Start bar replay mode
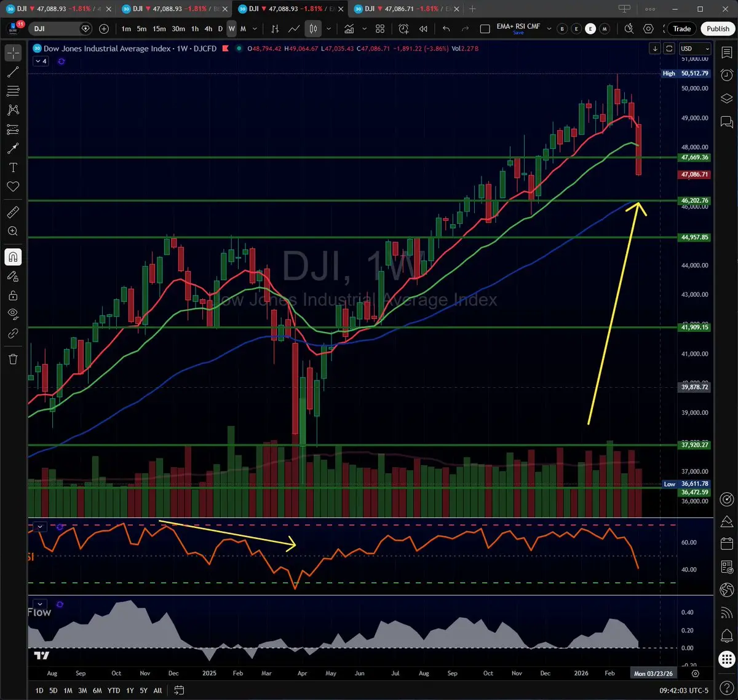738x700 pixels. pyautogui.click(x=423, y=29)
